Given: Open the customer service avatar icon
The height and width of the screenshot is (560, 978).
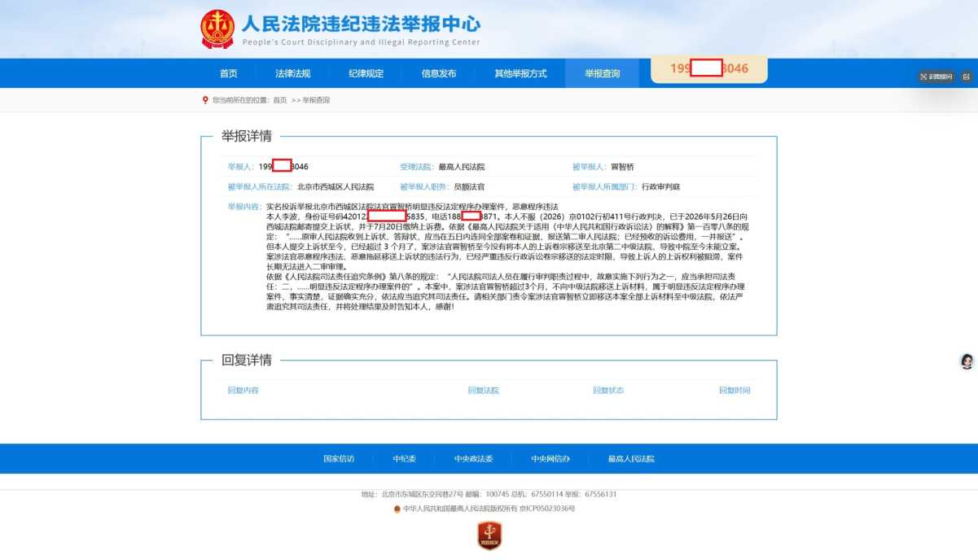Looking at the screenshot, I should tap(967, 361).
